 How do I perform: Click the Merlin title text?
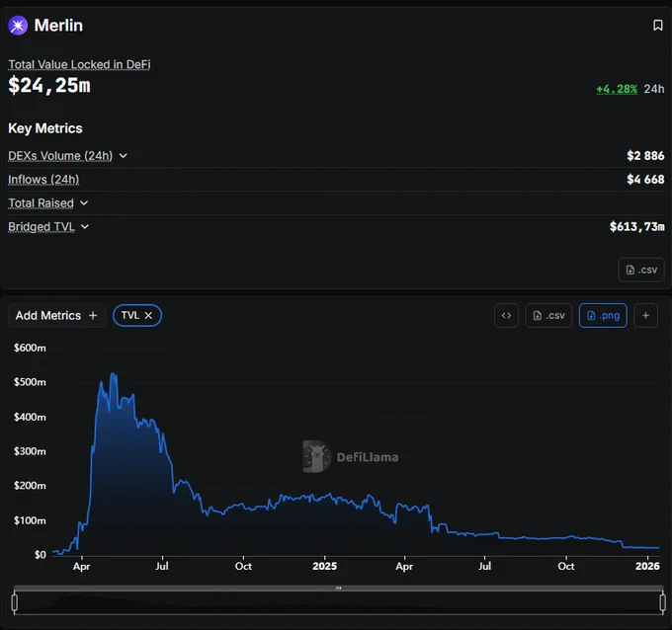click(x=58, y=26)
